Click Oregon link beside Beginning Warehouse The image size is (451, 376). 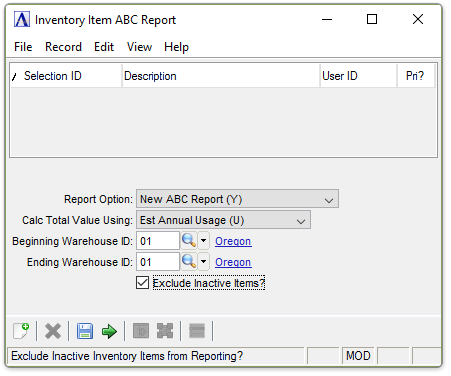(x=233, y=241)
